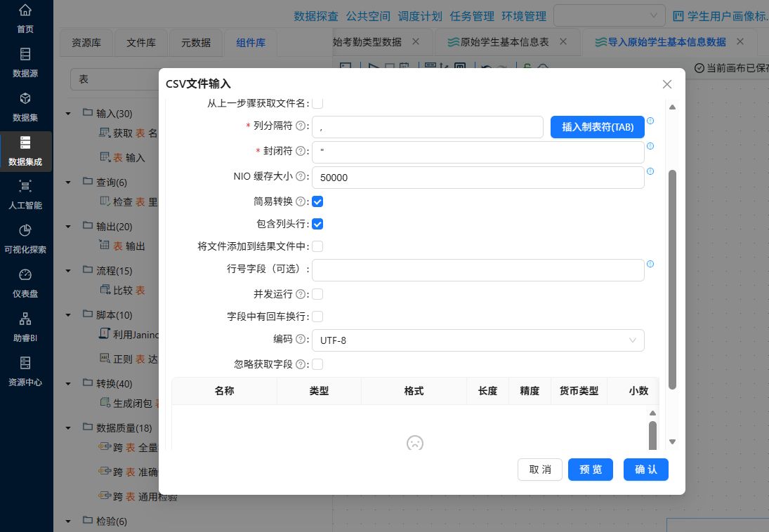769x532 pixels.
Task: Click the dialog vertical scrollbar thumb
Action: tap(672, 279)
